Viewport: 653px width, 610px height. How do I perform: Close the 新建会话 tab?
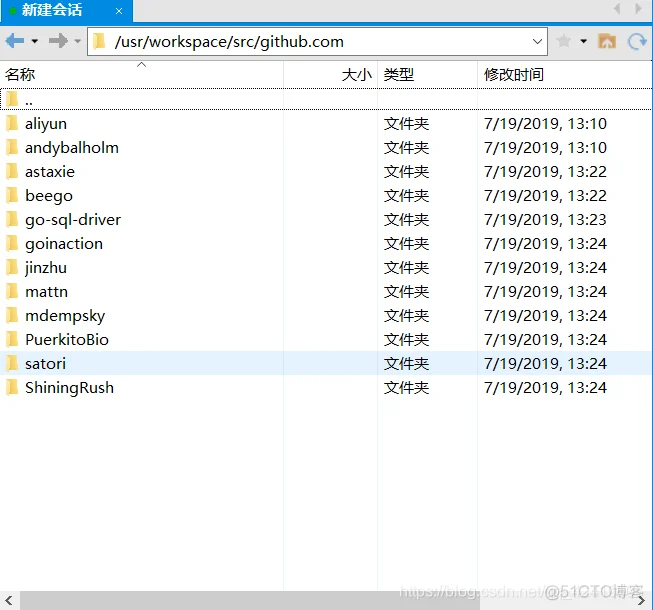pyautogui.click(x=119, y=11)
